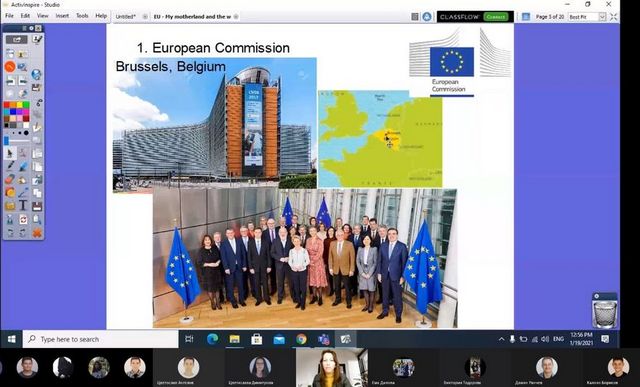640x387 pixels.
Task: Select the red color swatch
Action: 7,105
